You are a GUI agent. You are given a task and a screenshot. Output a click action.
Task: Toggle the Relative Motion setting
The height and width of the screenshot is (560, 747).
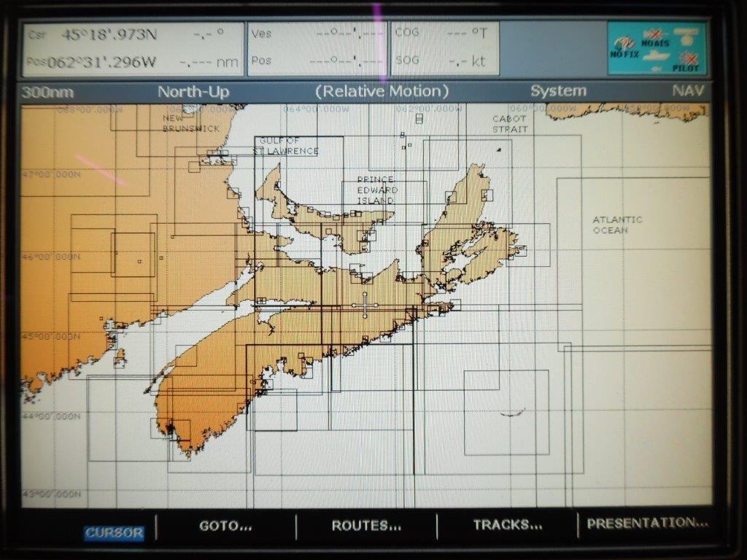(384, 91)
